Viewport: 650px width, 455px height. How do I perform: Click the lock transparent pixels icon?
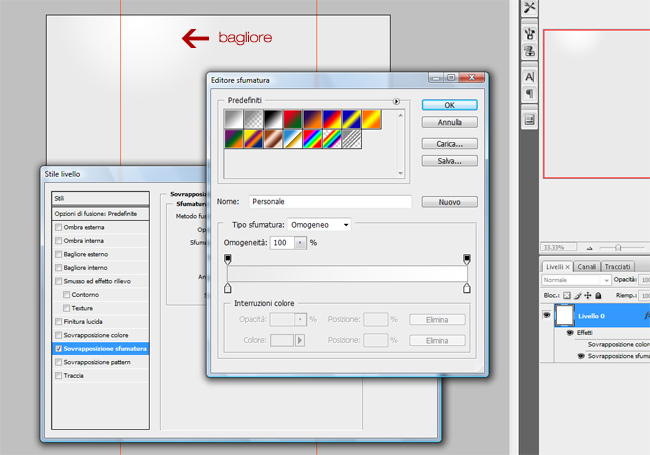click(x=567, y=295)
